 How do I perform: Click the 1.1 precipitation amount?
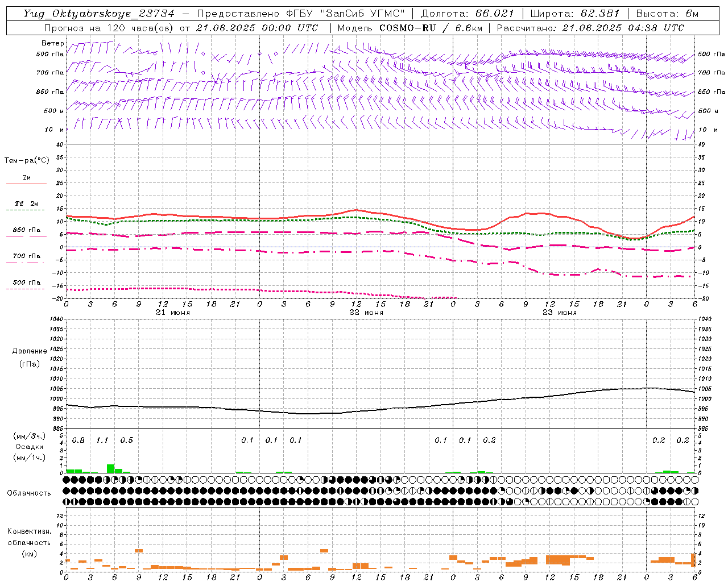click(102, 440)
